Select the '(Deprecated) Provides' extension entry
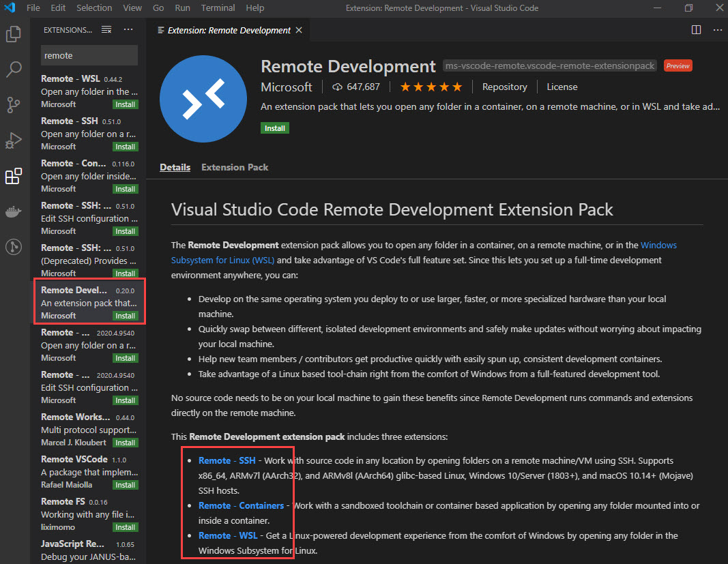728x564 pixels. click(x=88, y=260)
